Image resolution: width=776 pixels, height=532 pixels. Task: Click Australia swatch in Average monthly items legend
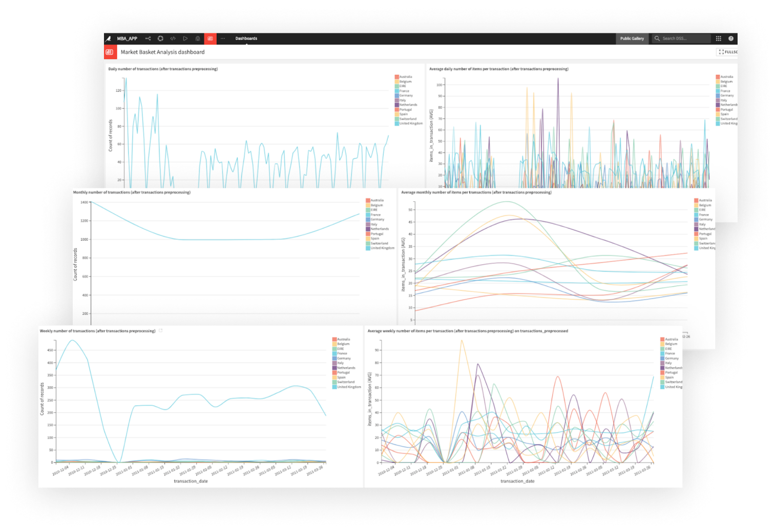[697, 200]
